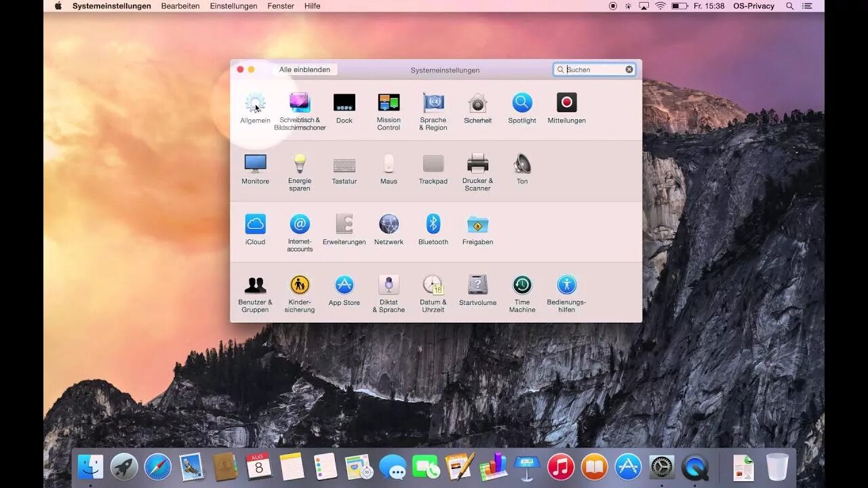Open Spotlight search magnifier in menu bar
Screen dimensions: 868x488
pyautogui.click(x=790, y=5)
